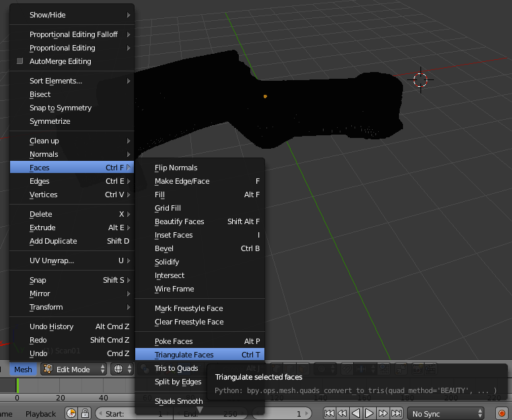Jump to the last frame of the timeline
The image size is (512, 420).
396,413
